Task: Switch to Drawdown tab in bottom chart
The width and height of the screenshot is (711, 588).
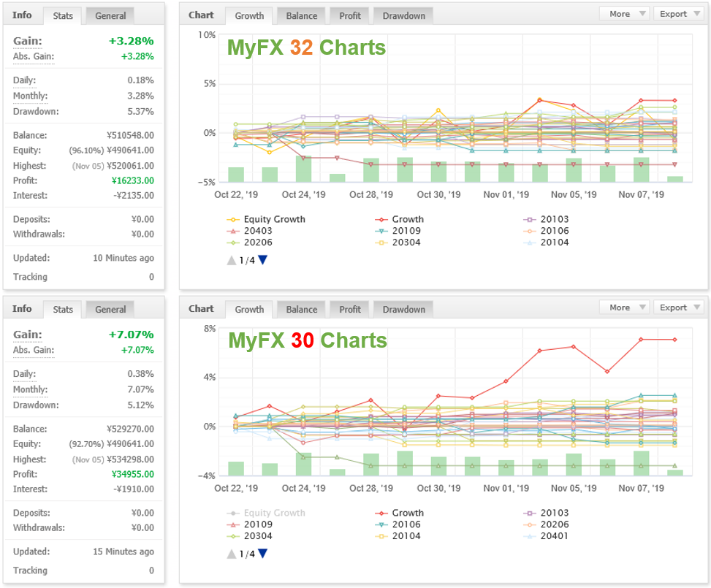Action: [403, 310]
